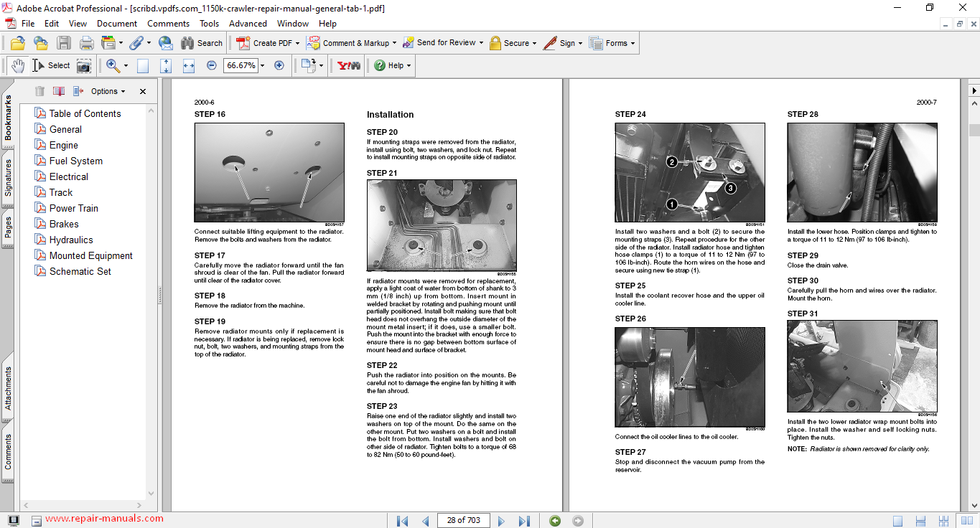Click the Save disk icon
This screenshot has height=528, width=980.
point(64,43)
